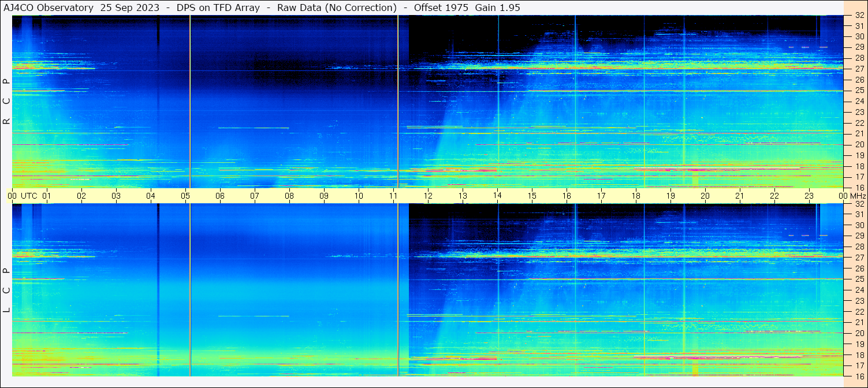Click the 'Gain 1.95' value in the header
This screenshot has width=868, height=388.
(x=497, y=8)
